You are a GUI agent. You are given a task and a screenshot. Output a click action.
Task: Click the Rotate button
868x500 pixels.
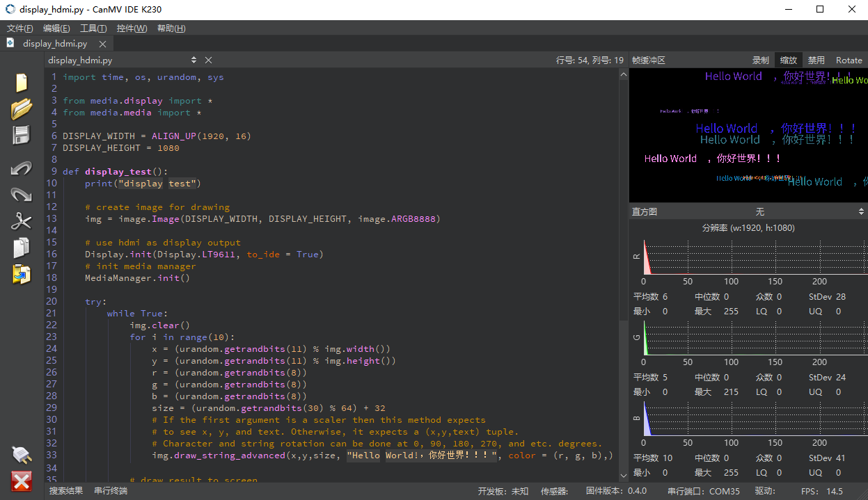coord(849,61)
